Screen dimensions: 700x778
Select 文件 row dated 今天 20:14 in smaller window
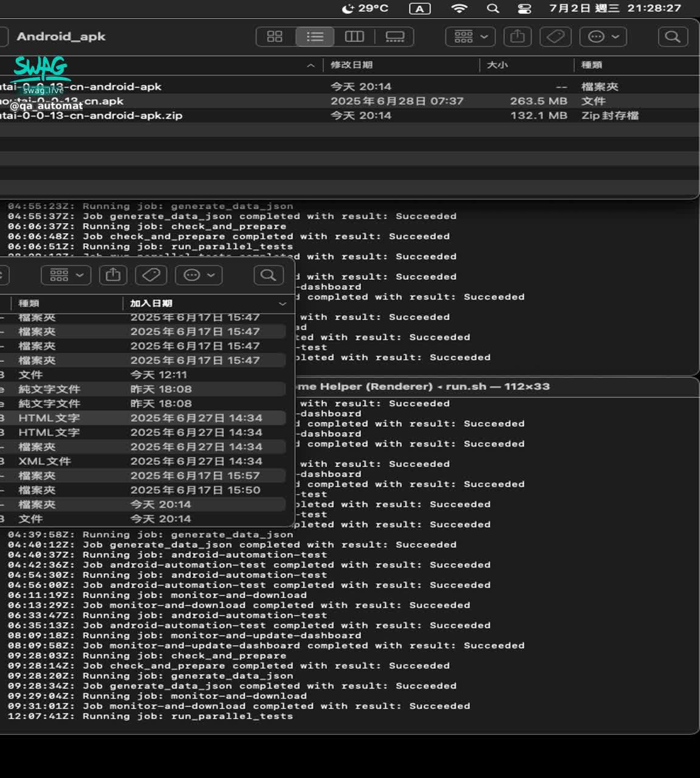pyautogui.click(x=143, y=519)
